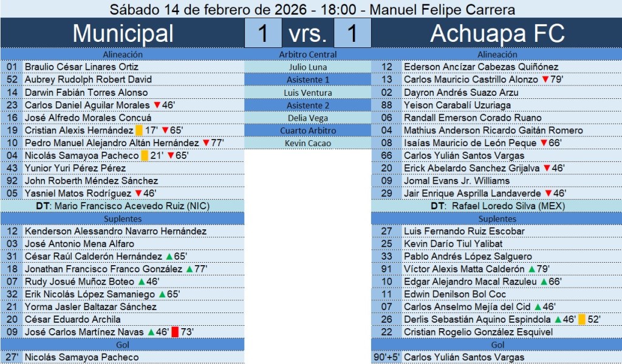Click the Municipal team name header
Viewport: 622px width, 364px height.
pos(123,33)
